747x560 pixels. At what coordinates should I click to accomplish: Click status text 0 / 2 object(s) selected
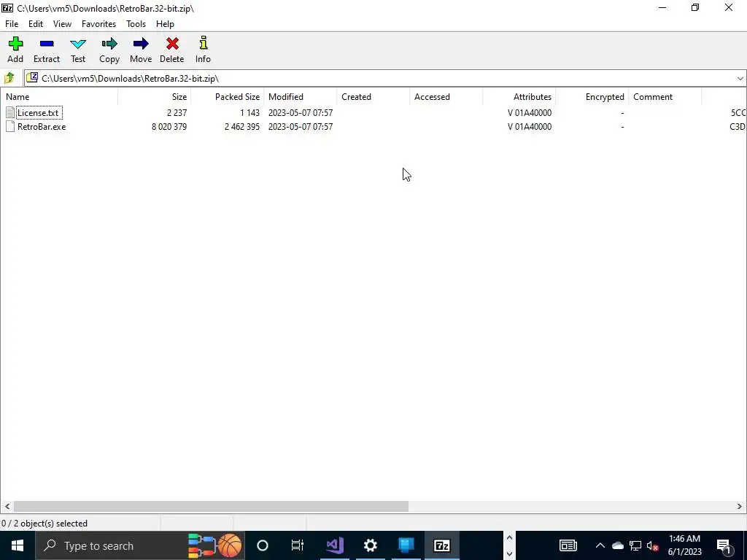[44, 524]
